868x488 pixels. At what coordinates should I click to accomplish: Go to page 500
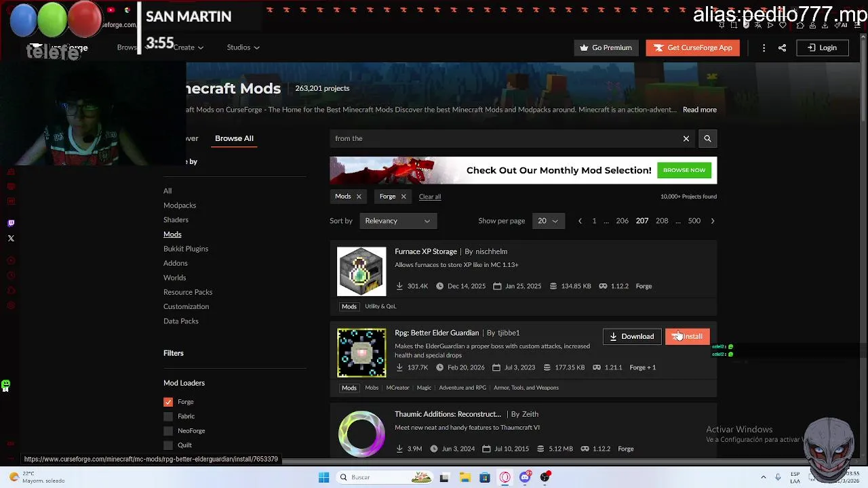[x=694, y=221]
